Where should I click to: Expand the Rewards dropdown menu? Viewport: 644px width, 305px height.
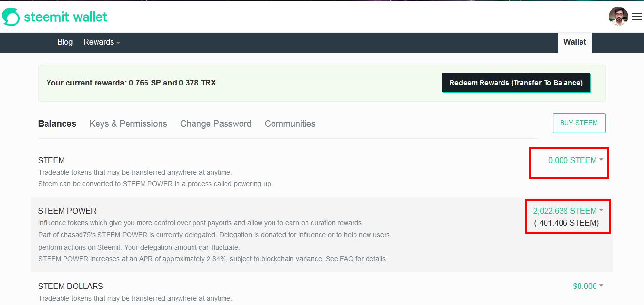coord(102,42)
